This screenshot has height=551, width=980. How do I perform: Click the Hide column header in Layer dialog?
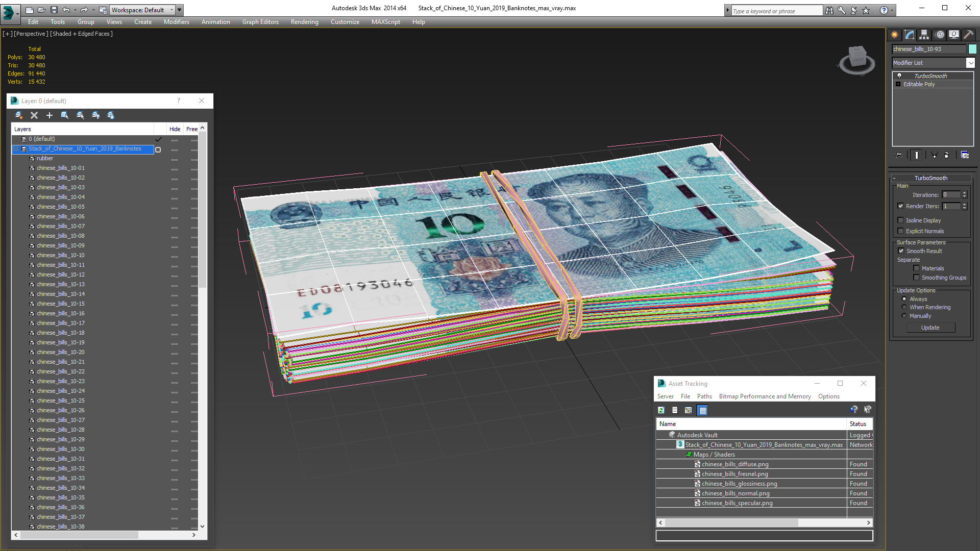(x=175, y=129)
